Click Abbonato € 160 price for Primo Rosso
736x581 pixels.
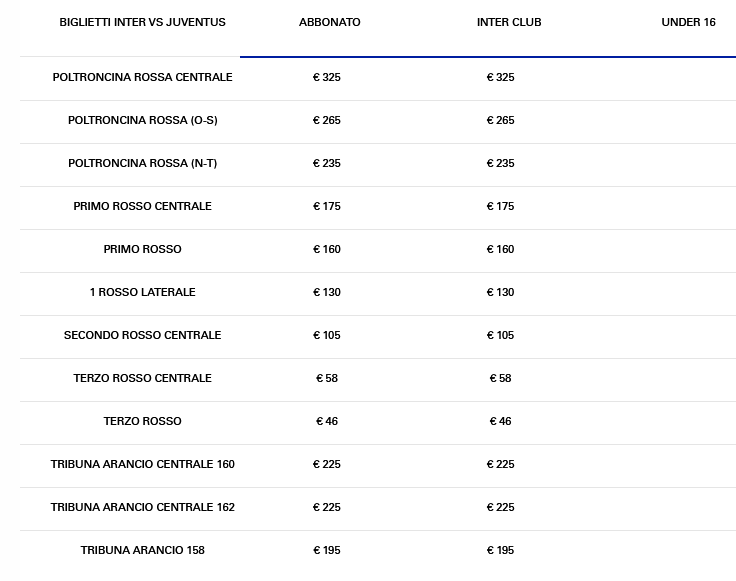(327, 249)
